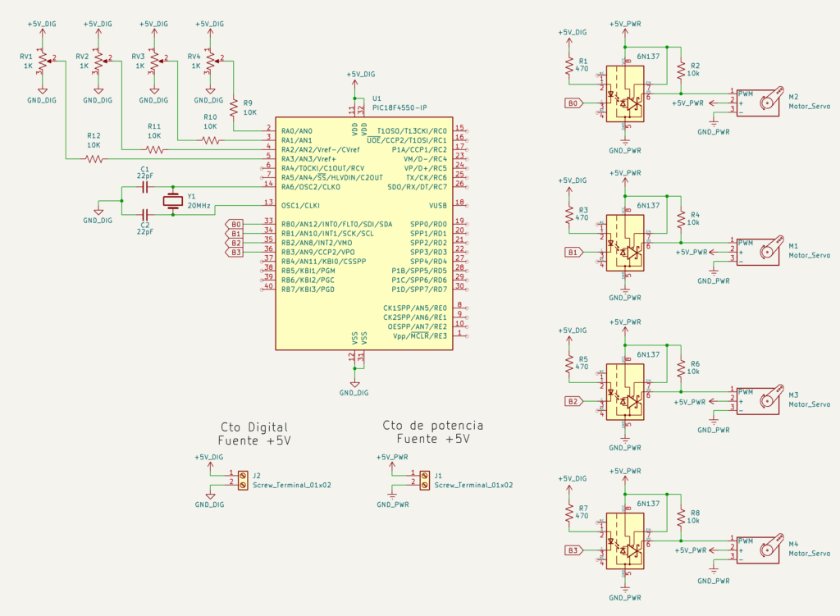Click the C1 22pF capacitor symbol
The height and width of the screenshot is (616, 840).
[144, 187]
